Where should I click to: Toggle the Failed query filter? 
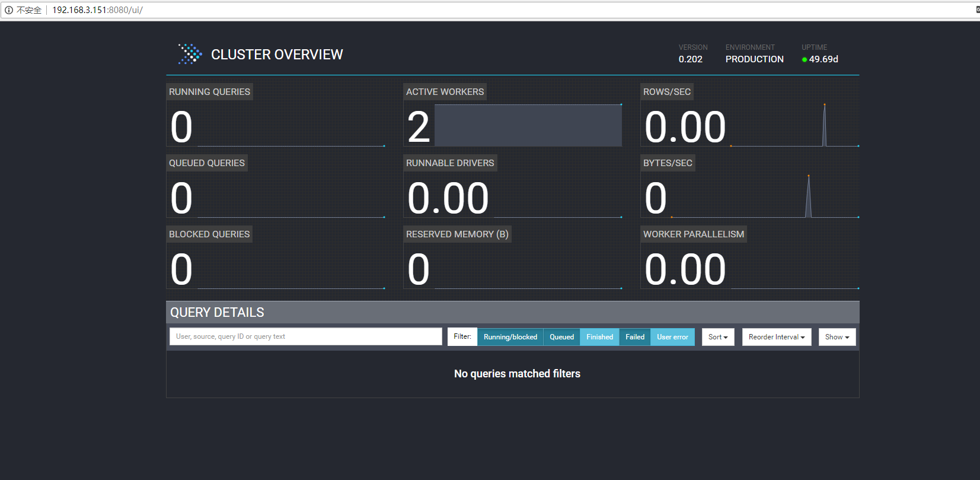pos(634,337)
